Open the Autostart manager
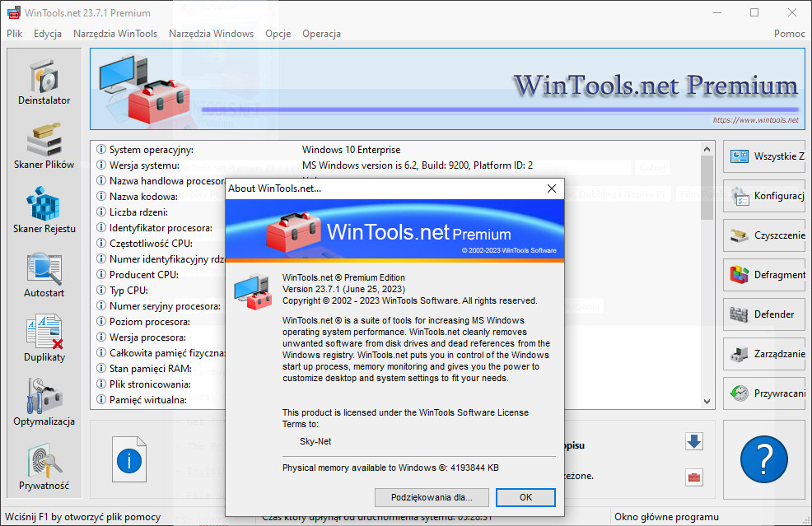This screenshot has height=526, width=812. tap(44, 276)
